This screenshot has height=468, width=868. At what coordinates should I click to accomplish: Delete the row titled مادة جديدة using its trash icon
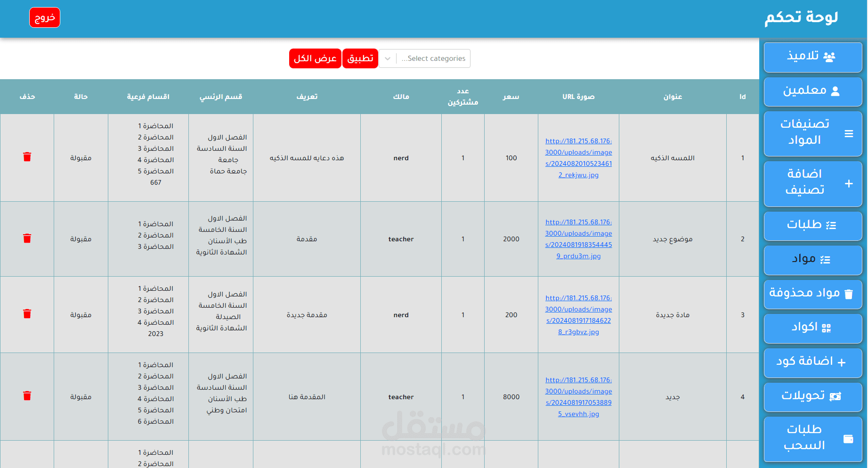point(27,314)
